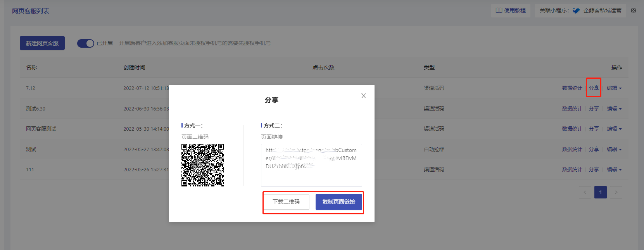Click the 关联小程序 label
This screenshot has height=250, width=644.
pyautogui.click(x=554, y=10)
